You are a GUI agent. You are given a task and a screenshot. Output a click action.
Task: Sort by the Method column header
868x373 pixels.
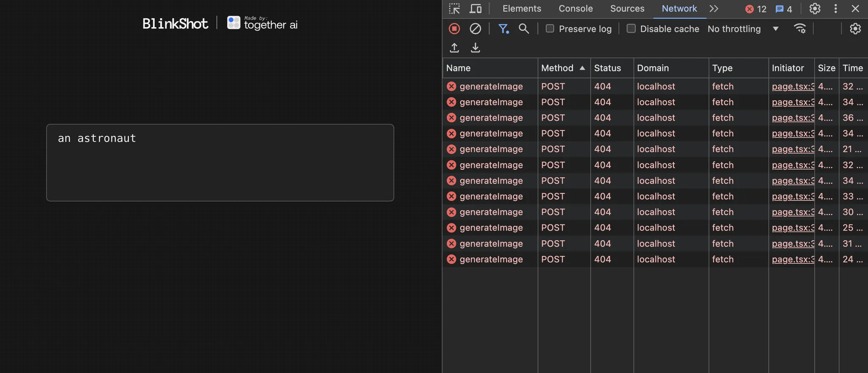(564, 68)
